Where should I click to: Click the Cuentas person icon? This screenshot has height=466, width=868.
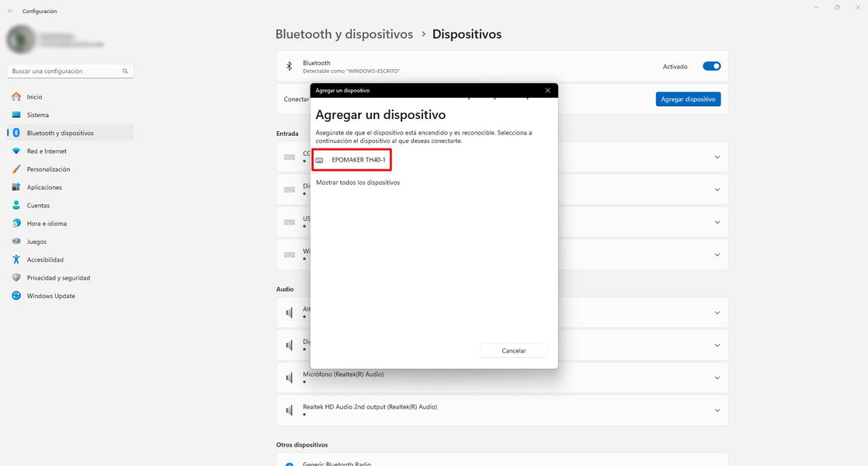[16, 205]
